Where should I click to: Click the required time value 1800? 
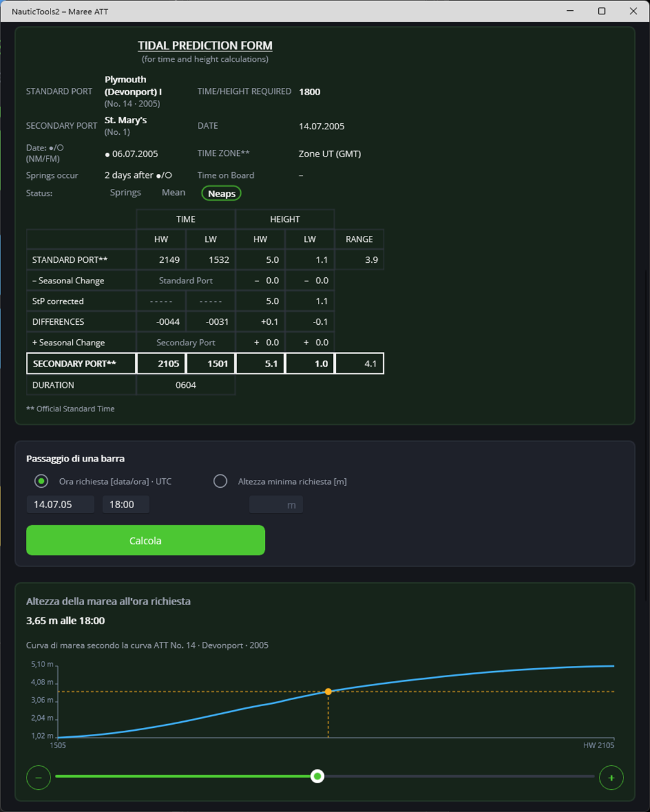[310, 91]
